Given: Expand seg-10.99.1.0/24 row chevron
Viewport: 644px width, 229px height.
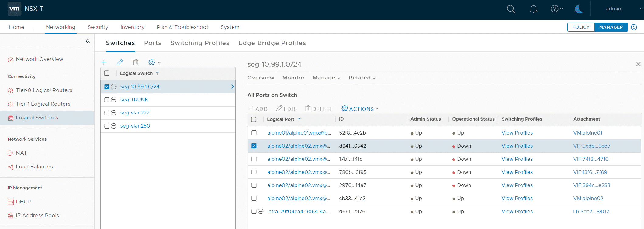Looking at the screenshot, I should 232,87.
